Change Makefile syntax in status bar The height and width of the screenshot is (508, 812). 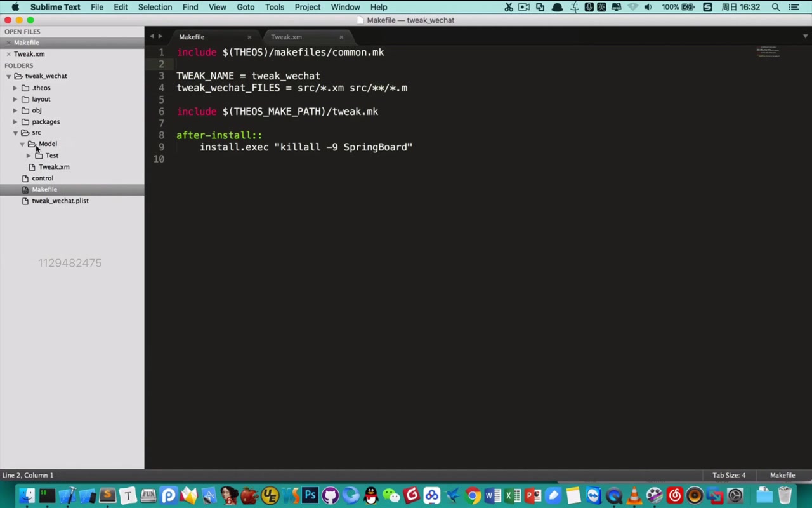pos(782,475)
